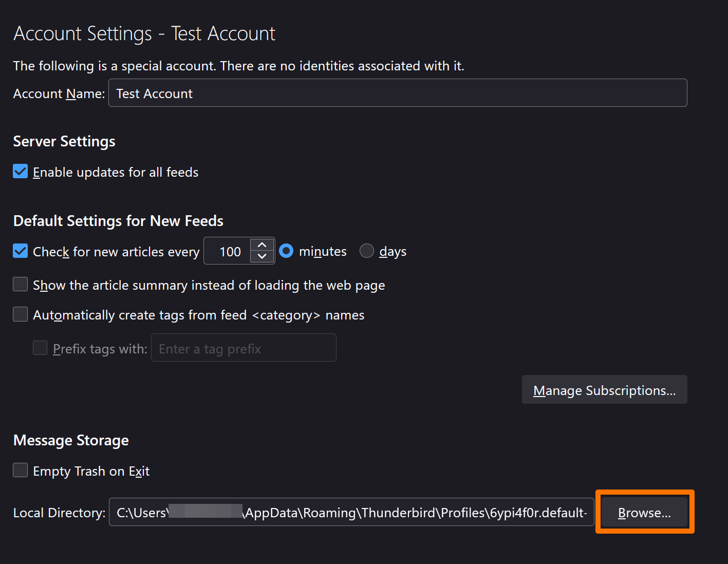Increase article check interval with up arrow
Viewport: 728px width, 564px height.
262,245
